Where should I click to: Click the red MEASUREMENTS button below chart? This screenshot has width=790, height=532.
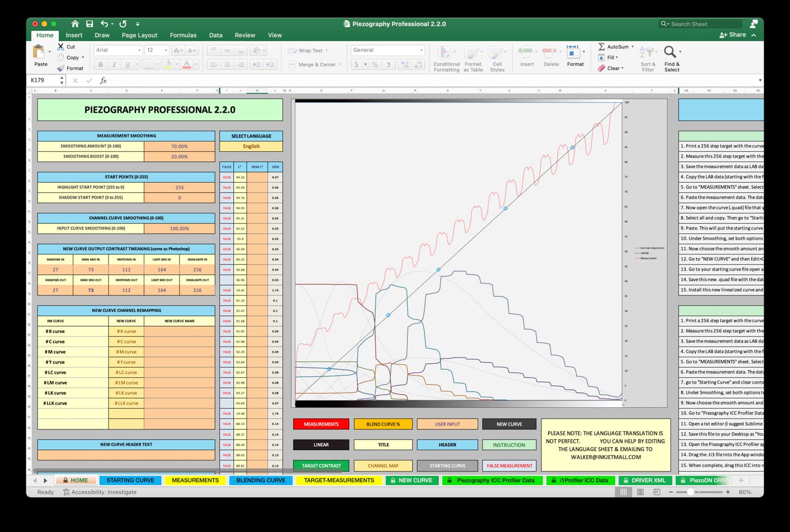click(321, 424)
